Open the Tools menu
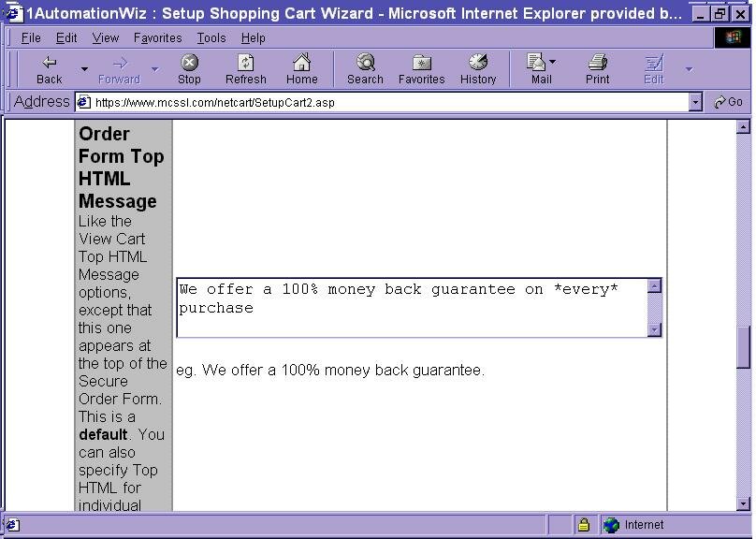 [211, 37]
